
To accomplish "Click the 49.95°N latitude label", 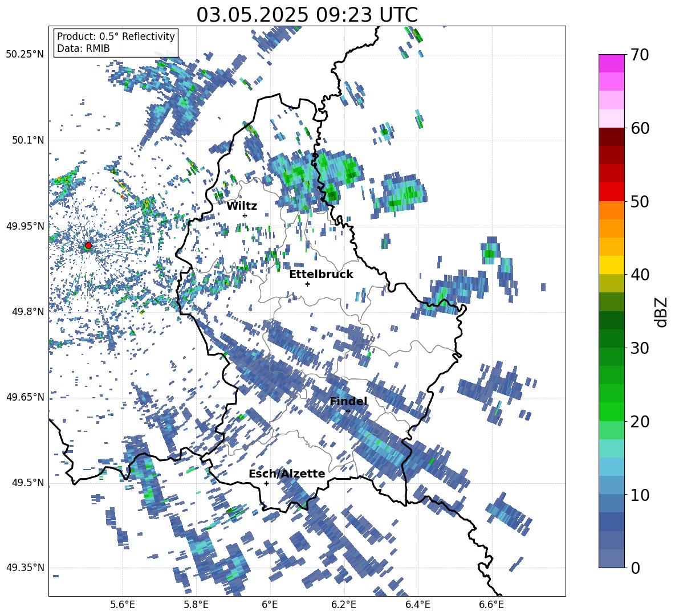I will coord(25,226).
